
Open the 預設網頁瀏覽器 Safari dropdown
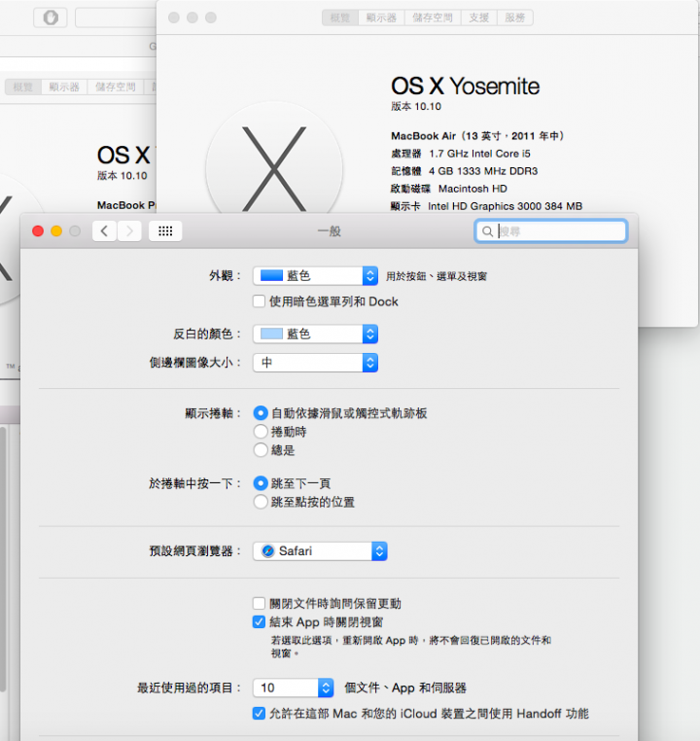320,551
